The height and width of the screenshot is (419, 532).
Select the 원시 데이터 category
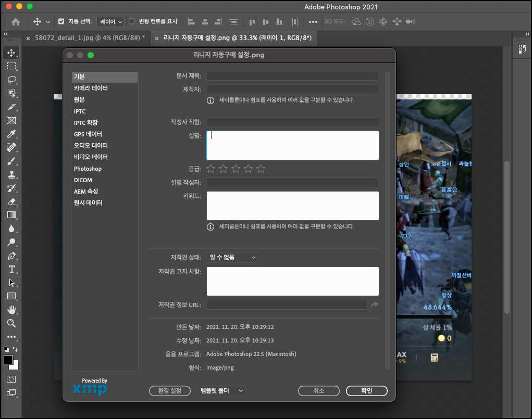[x=105, y=202]
